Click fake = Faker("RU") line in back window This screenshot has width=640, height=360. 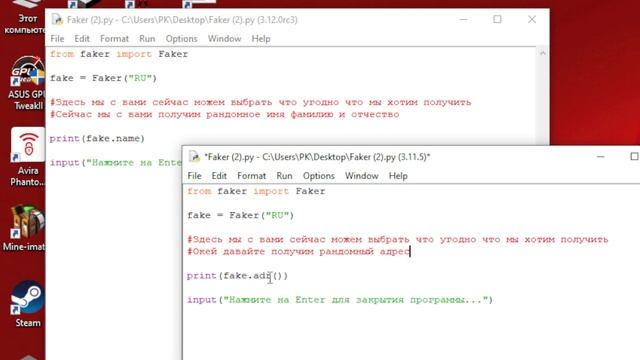tap(103, 78)
